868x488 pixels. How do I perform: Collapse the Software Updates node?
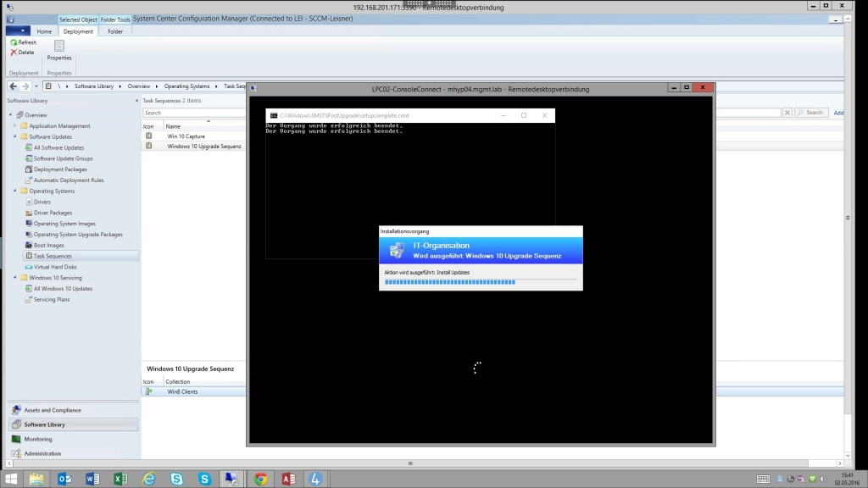[15, 136]
